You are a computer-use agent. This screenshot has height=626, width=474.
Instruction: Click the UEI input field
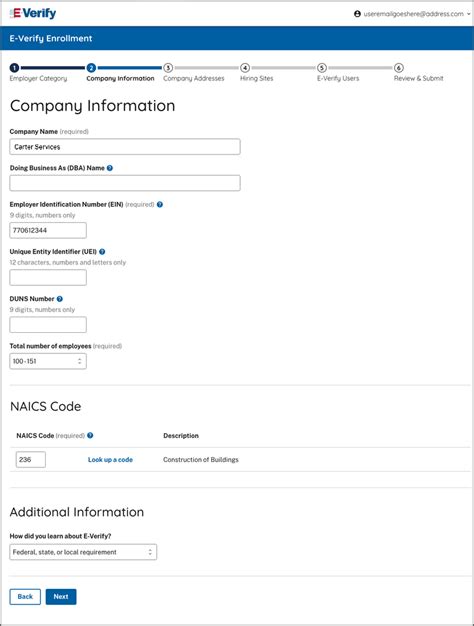point(48,277)
